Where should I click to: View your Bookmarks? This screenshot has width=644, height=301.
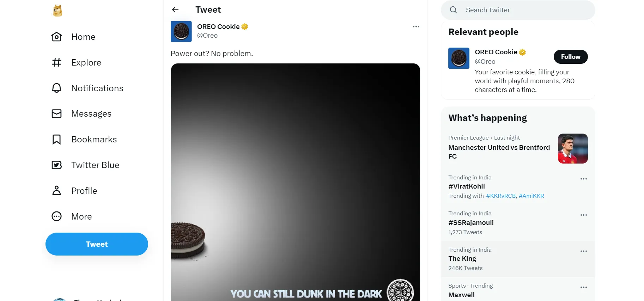coord(94,139)
